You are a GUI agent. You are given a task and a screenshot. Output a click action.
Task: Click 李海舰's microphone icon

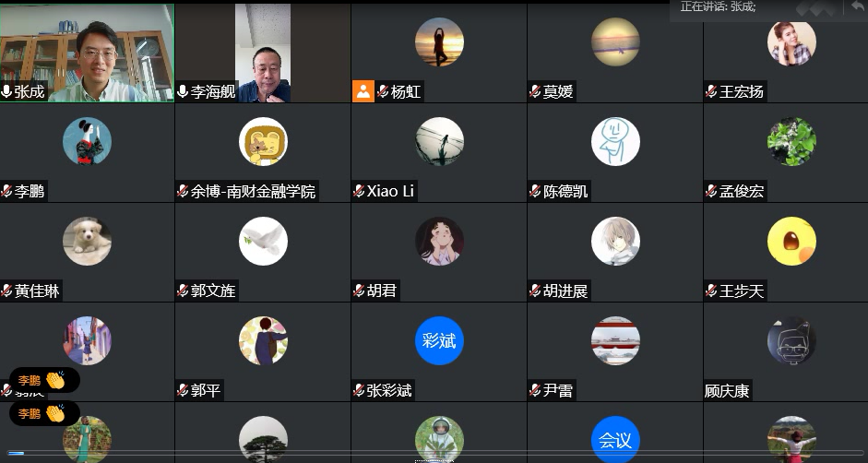coord(183,91)
